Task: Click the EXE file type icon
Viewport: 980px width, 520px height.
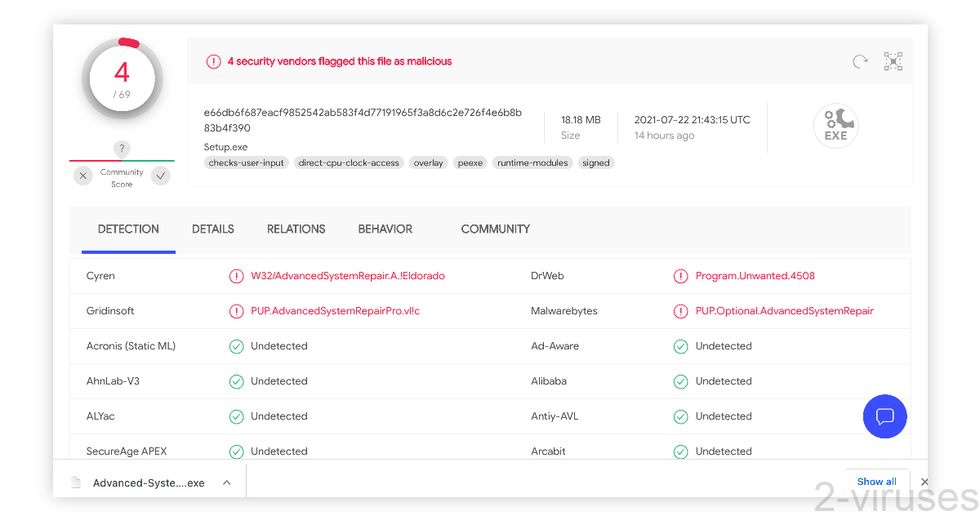Action: [835, 126]
